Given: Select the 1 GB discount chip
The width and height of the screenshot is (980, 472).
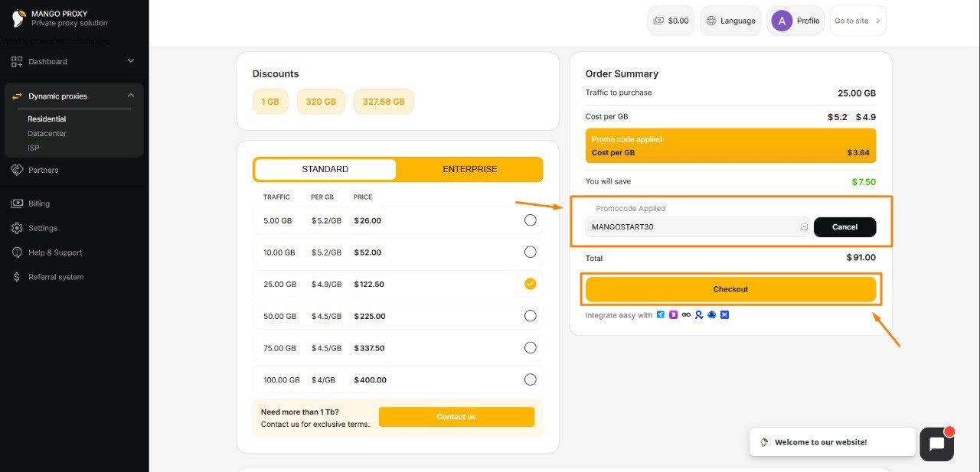Looking at the screenshot, I should (270, 102).
